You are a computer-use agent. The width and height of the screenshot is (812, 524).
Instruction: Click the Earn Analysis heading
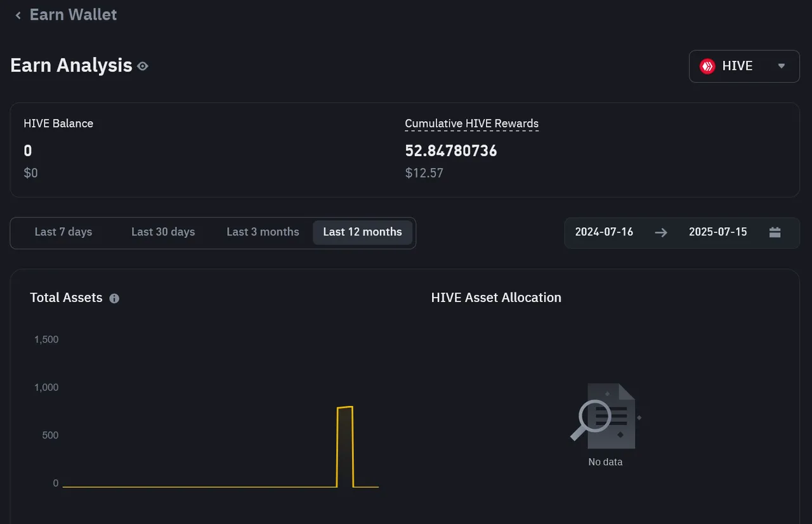pos(71,65)
